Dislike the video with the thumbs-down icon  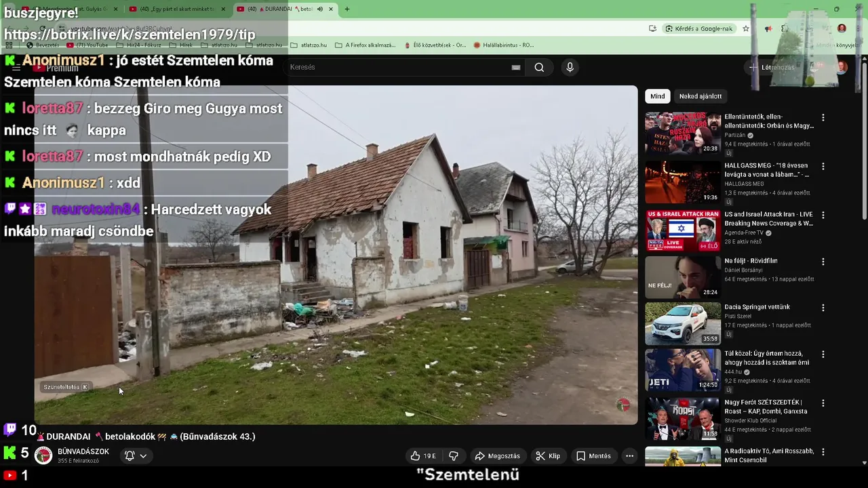pyautogui.click(x=454, y=456)
